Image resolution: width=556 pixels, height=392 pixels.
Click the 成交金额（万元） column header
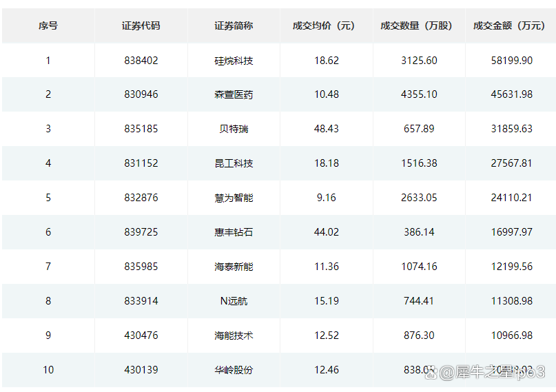pyautogui.click(x=509, y=26)
